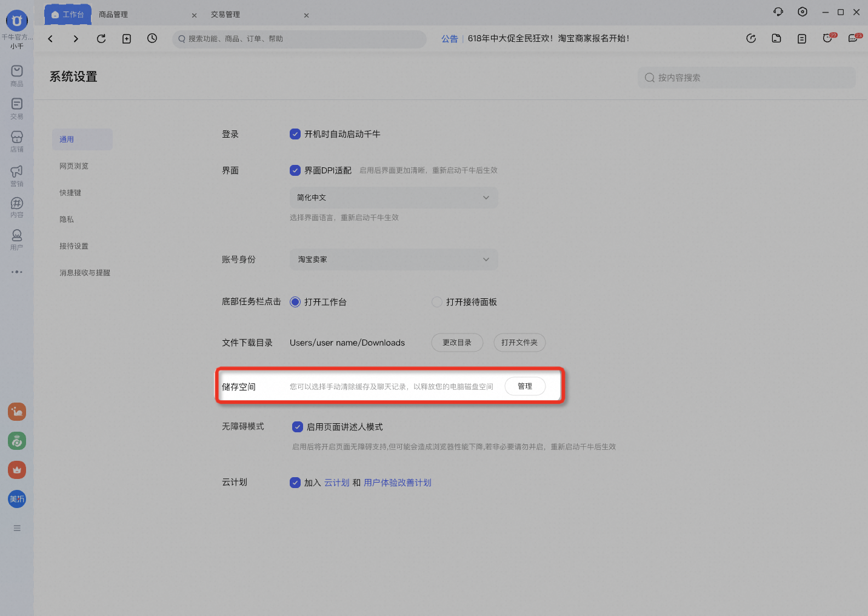Open the red crown app icon
868x616 pixels.
17,470
